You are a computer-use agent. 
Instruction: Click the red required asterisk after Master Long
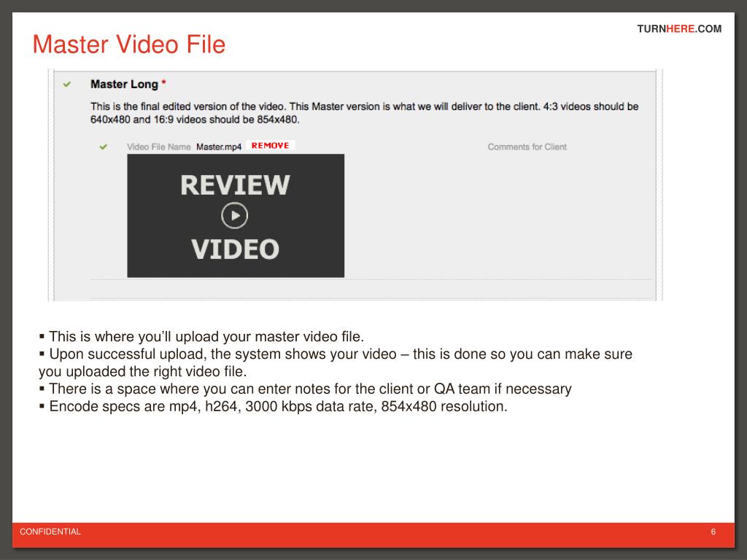pos(163,82)
